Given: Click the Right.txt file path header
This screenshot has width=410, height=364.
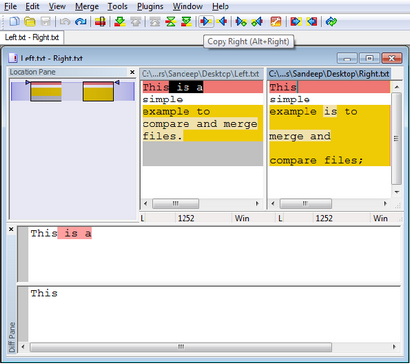Looking at the screenshot, I should pos(329,74).
